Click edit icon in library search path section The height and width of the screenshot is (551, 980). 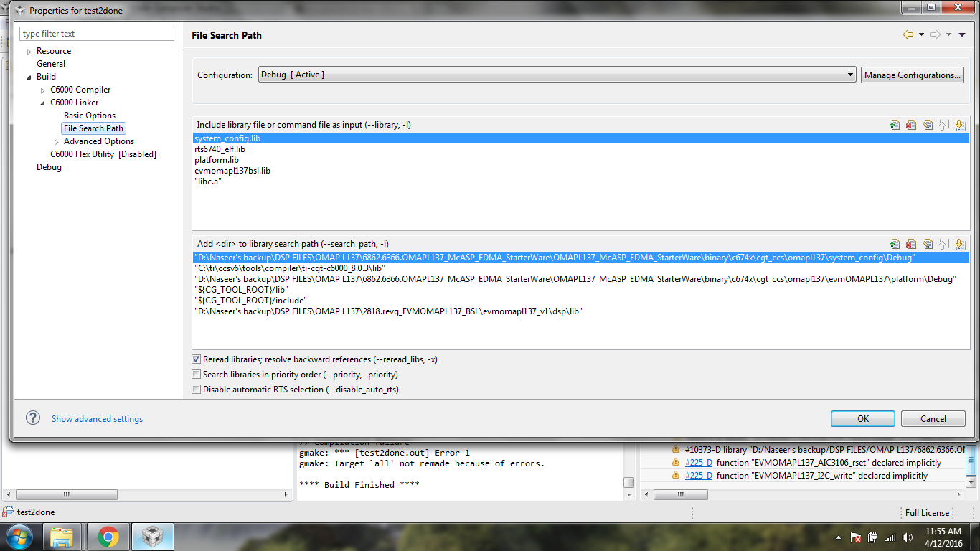pos(928,244)
